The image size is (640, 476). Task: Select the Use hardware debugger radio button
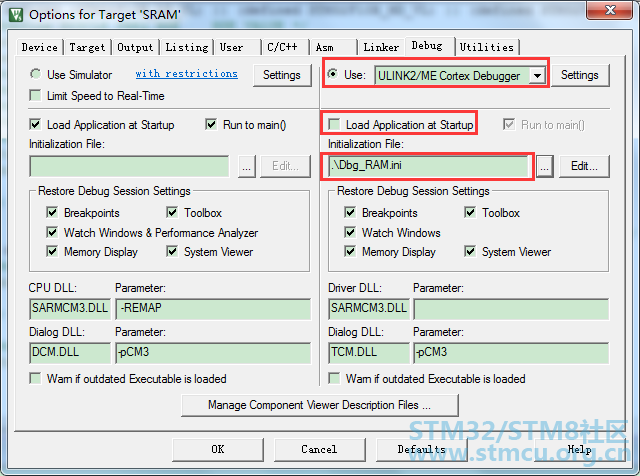pos(333,74)
